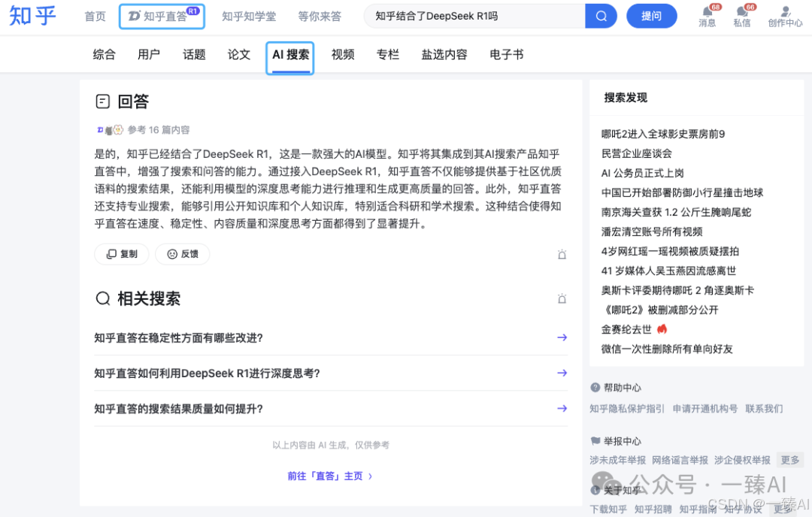Switch to the 用户 tab
The width and height of the screenshot is (812, 517).
tap(149, 54)
